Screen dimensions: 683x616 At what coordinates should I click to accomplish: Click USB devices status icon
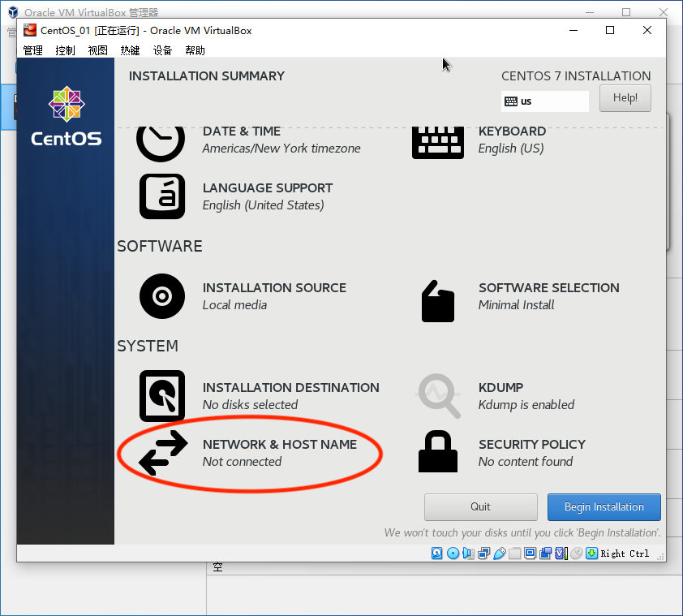click(x=500, y=554)
